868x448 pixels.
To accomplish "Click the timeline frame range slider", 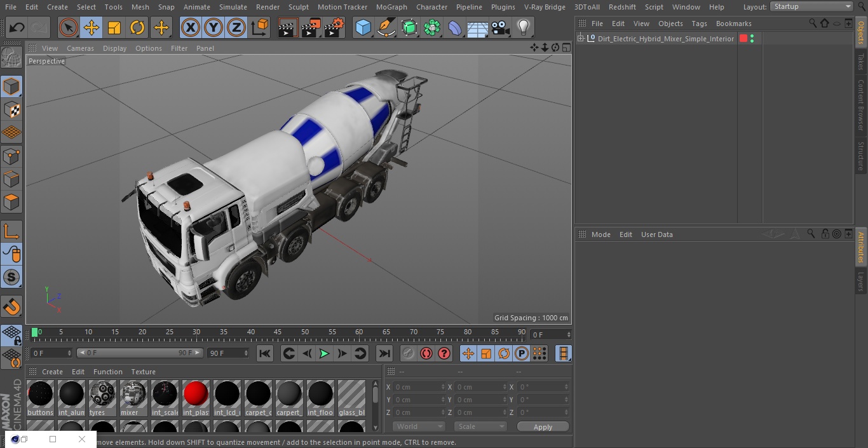I will click(140, 353).
